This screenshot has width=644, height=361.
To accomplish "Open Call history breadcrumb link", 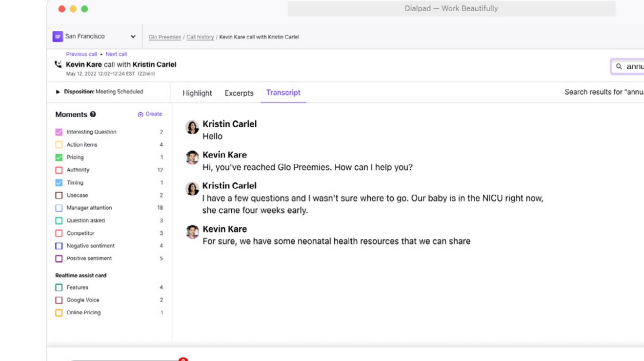I will pos(200,37).
